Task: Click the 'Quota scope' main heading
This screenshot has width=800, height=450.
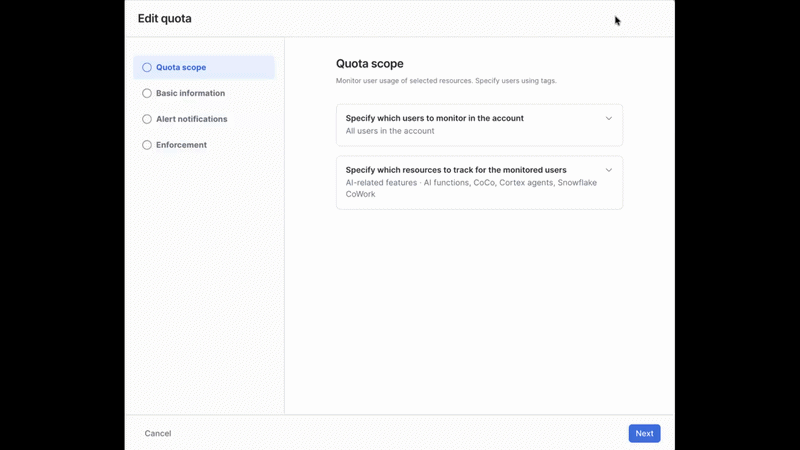Action: pos(369,63)
